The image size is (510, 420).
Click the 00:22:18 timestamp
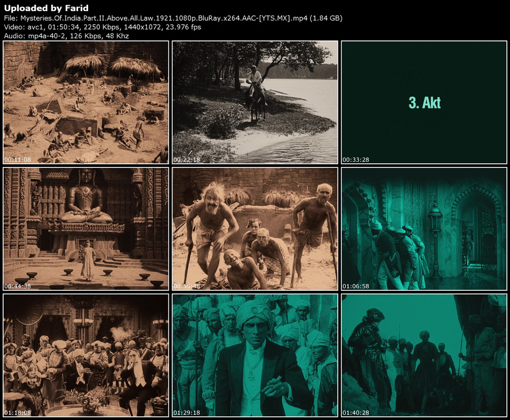[x=187, y=160]
